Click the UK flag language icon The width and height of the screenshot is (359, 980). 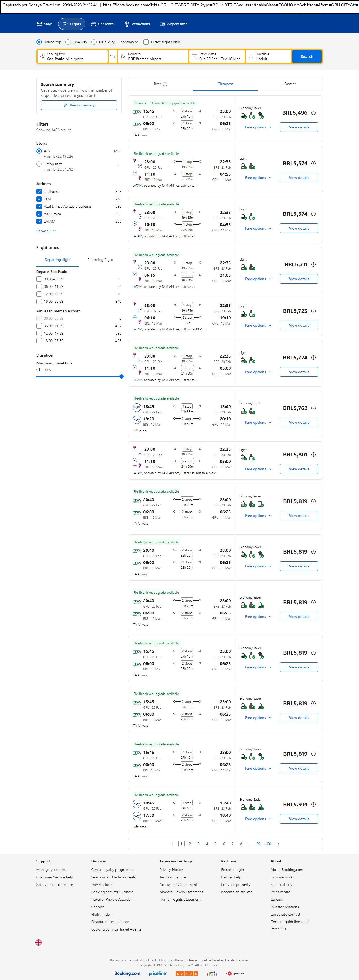tap(38, 942)
